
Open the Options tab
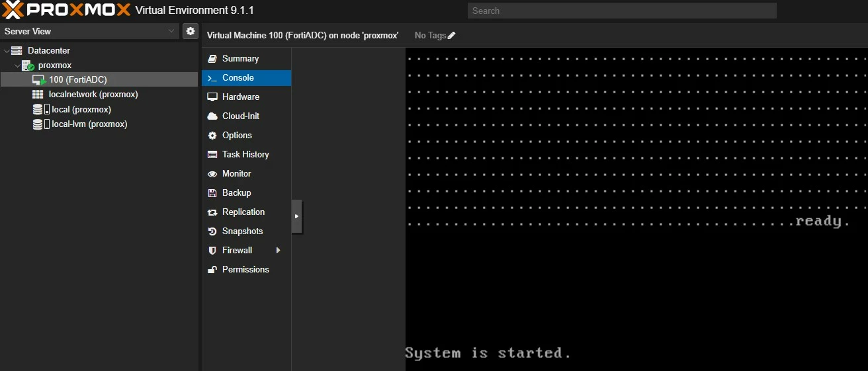[246, 136]
